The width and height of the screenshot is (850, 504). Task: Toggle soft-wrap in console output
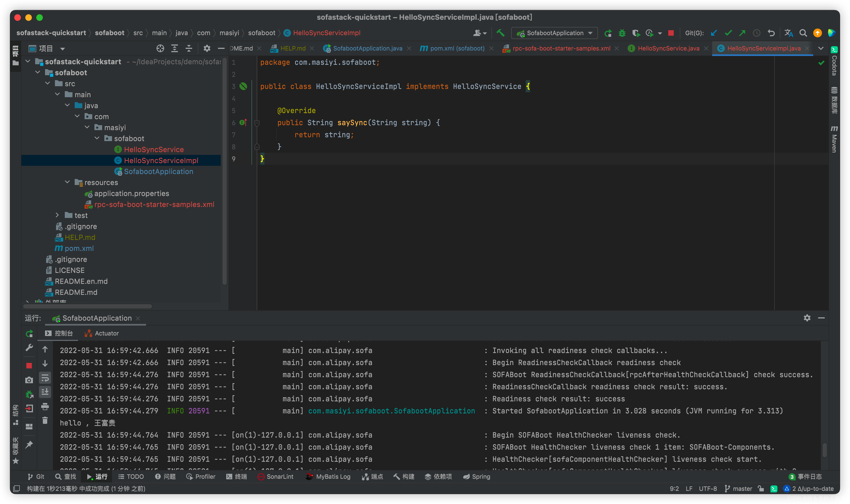tap(45, 378)
